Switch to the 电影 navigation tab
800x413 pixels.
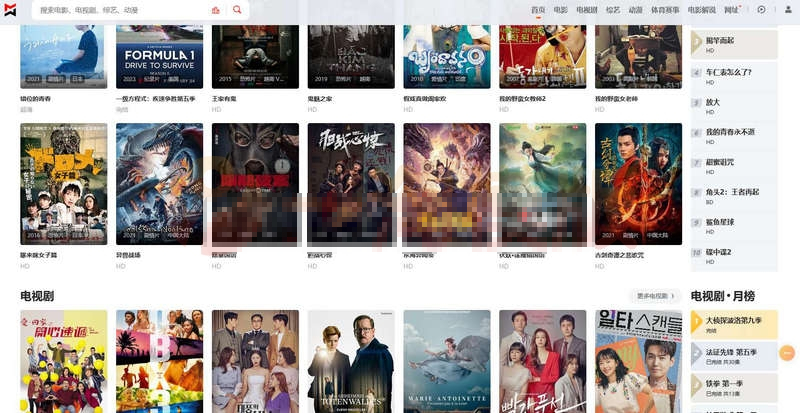coord(561,10)
